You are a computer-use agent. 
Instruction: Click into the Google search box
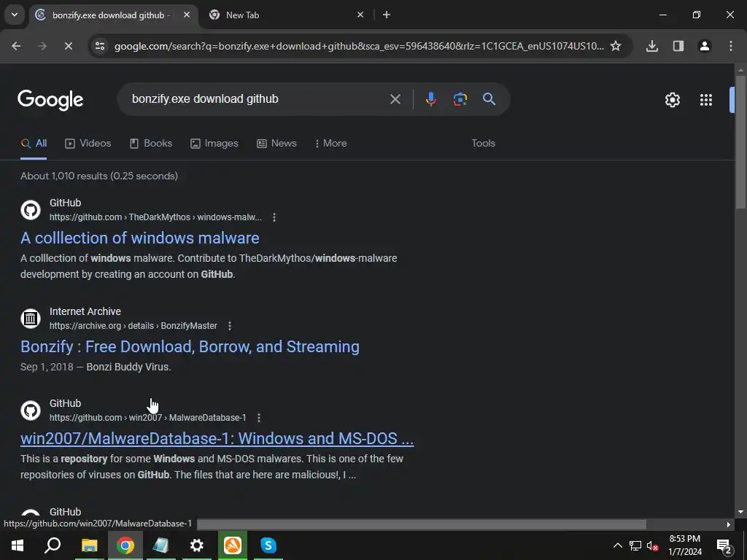click(x=258, y=99)
